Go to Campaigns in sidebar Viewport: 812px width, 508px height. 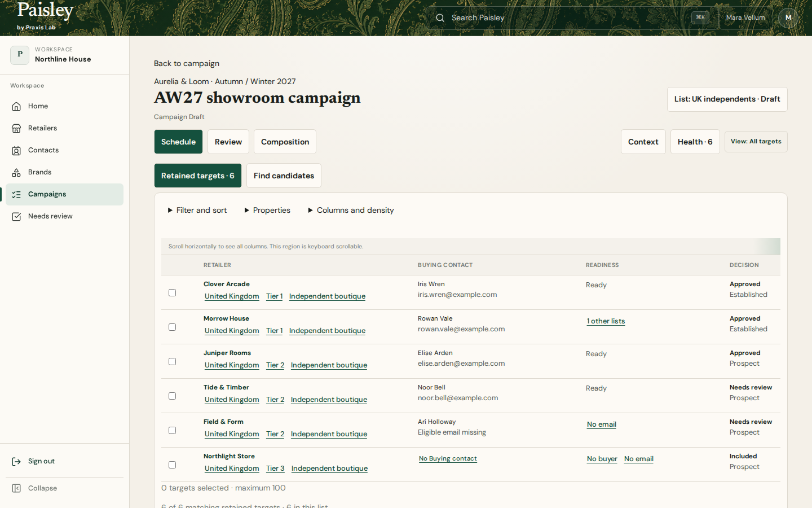tap(64, 194)
